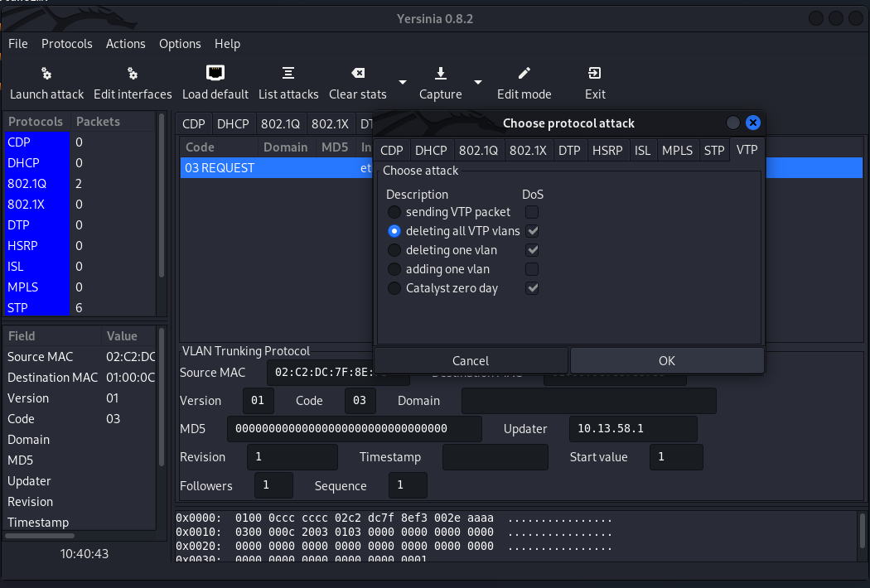The width and height of the screenshot is (870, 588).
Task: Open Edit interfaces from the toolbar
Action: [133, 74]
